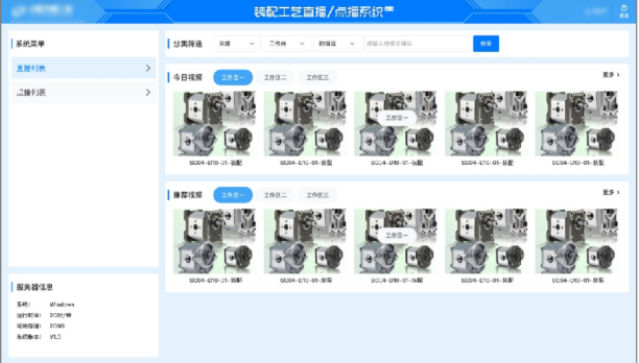
Task: Focus the search keyword input field
Action: (418, 44)
